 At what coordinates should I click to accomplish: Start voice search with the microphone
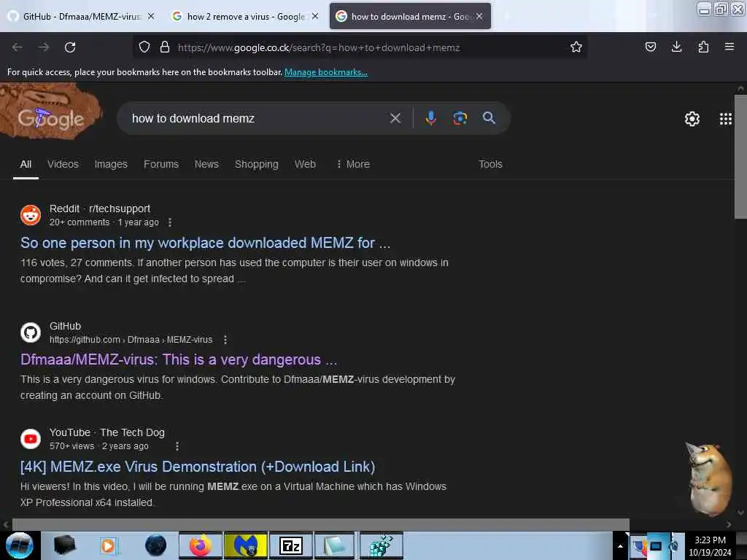coord(430,118)
